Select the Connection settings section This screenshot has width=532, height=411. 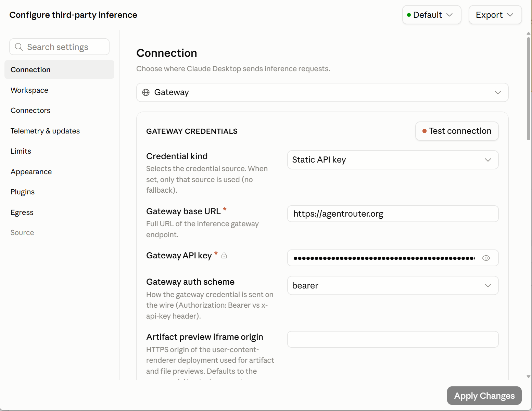(x=59, y=69)
